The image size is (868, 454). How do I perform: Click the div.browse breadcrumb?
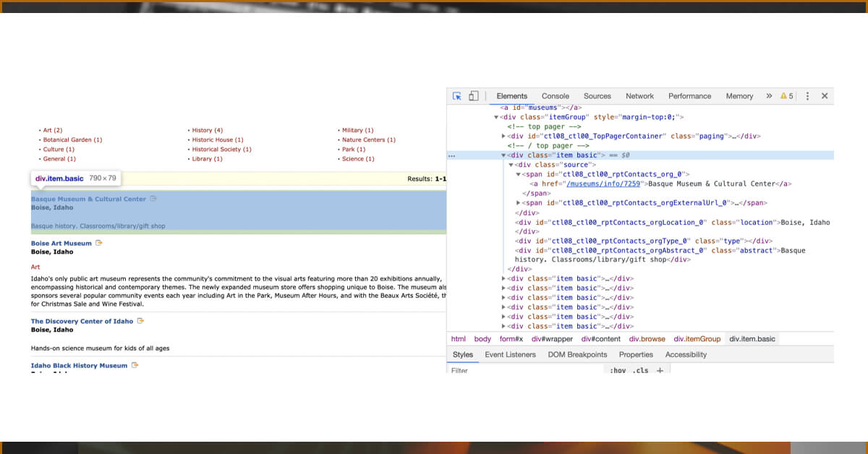647,339
